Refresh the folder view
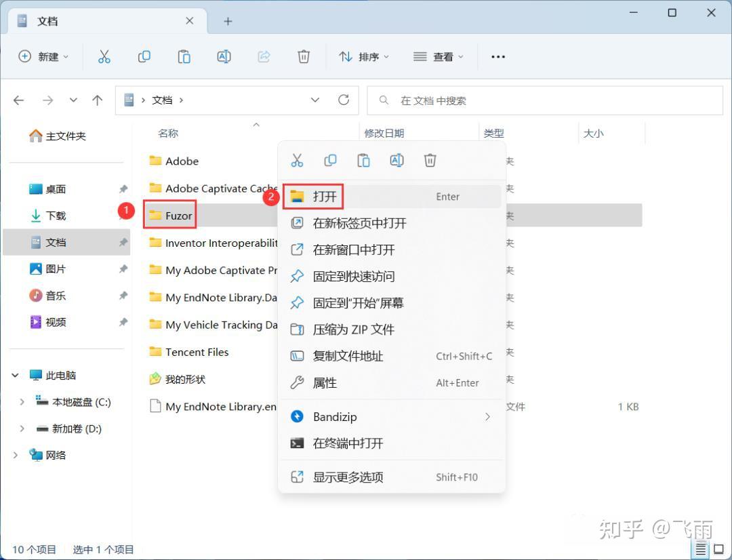This screenshot has width=732, height=560. [344, 100]
